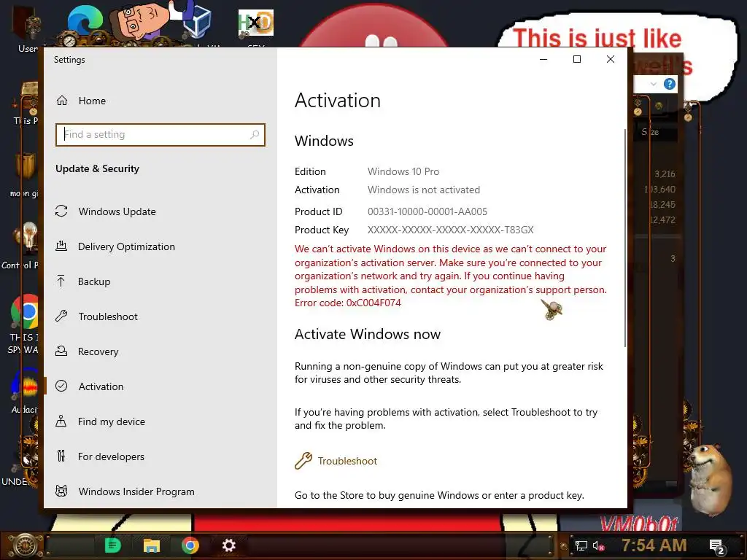Click the error code 0xC004F074 text
Viewport: 747px width, 560px height.
373,303
